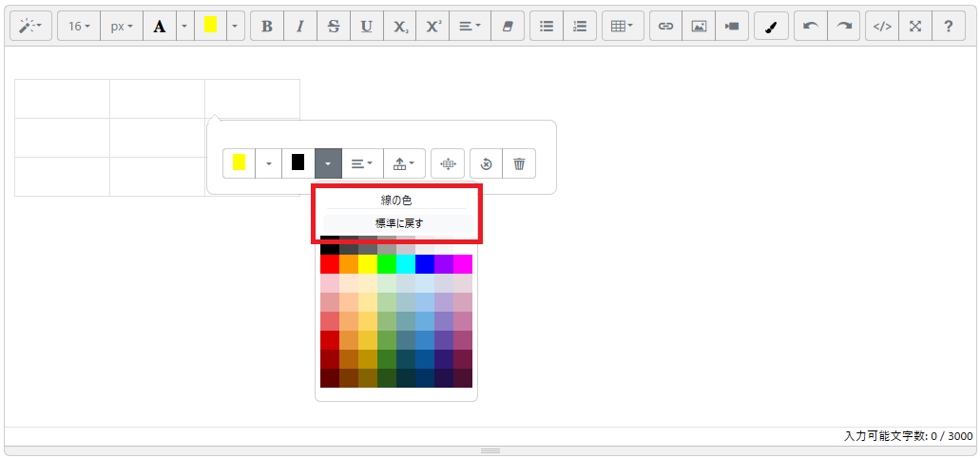Open code view with the </> icon
980x458 pixels.
coord(882,27)
